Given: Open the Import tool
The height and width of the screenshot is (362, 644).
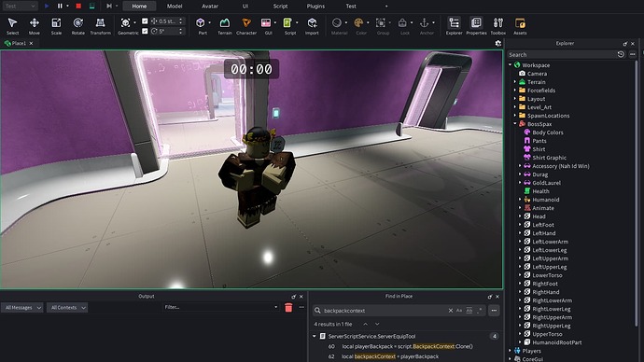Looking at the screenshot, I should pyautogui.click(x=312, y=26).
